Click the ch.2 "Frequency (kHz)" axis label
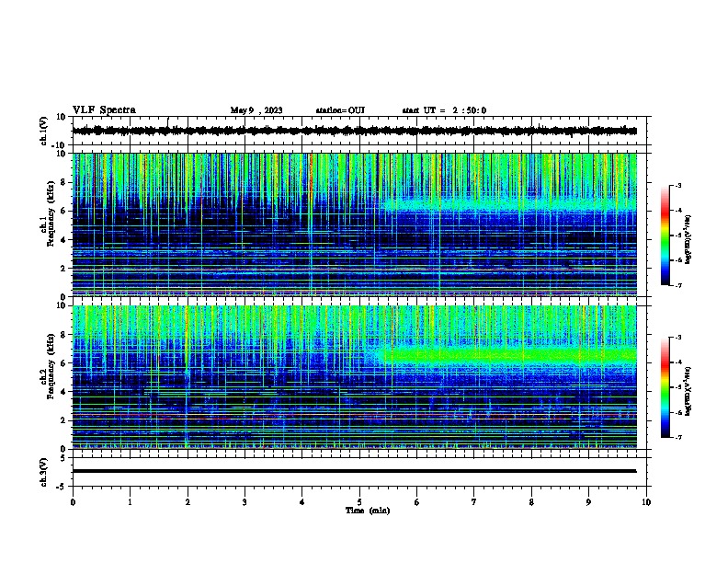728x563 pixels. coord(51,366)
